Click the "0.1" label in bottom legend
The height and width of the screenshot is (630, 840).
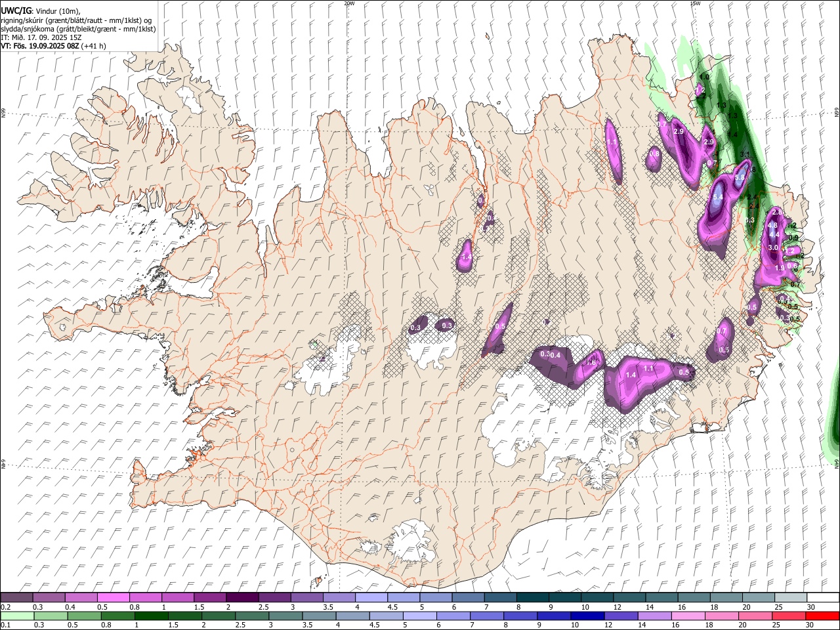coord(6,625)
